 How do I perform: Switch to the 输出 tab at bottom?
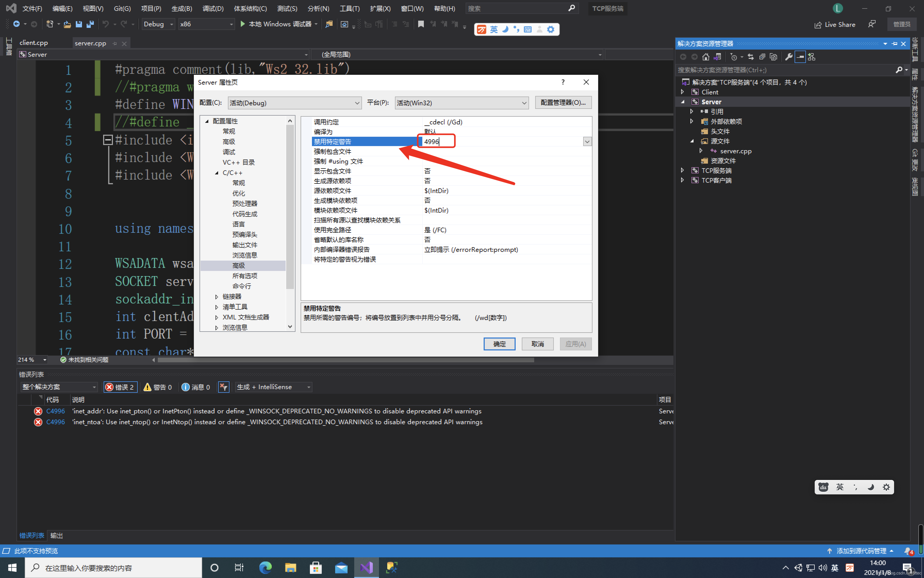click(56, 536)
